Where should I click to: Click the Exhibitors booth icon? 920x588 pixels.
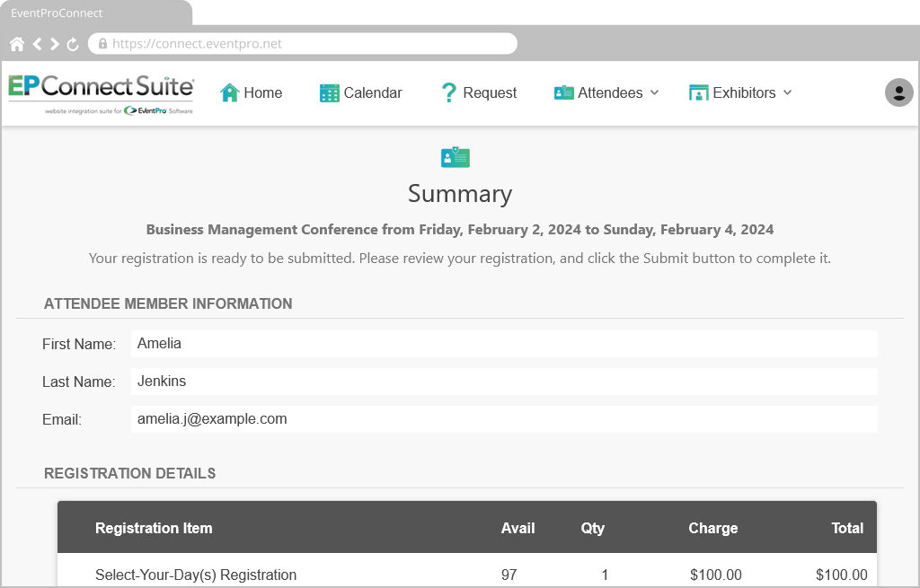699,92
